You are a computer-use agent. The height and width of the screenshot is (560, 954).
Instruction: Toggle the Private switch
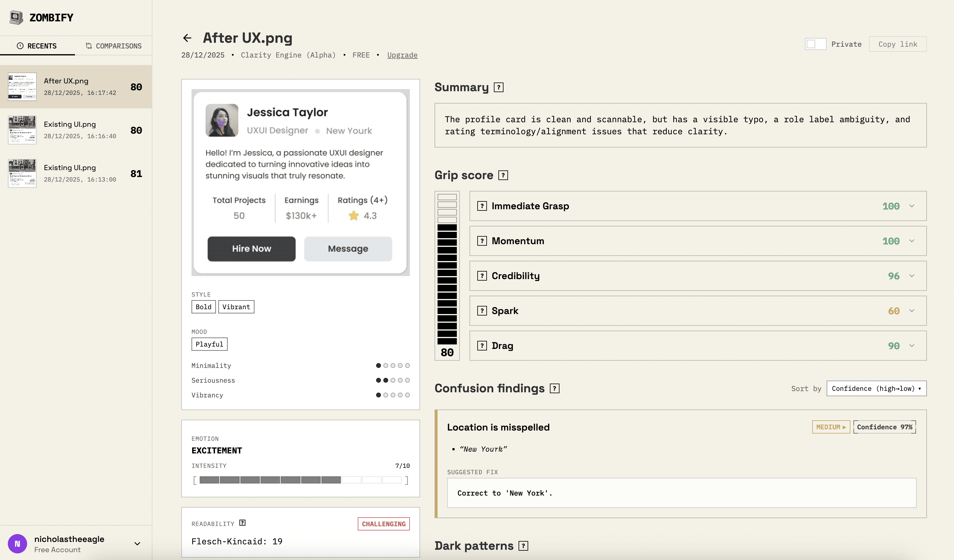pyautogui.click(x=815, y=44)
